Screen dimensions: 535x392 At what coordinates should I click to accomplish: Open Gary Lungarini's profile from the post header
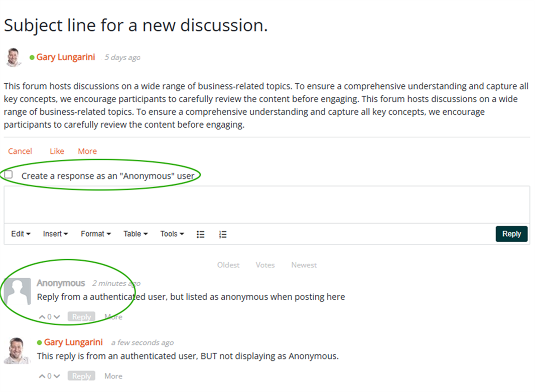coord(66,57)
